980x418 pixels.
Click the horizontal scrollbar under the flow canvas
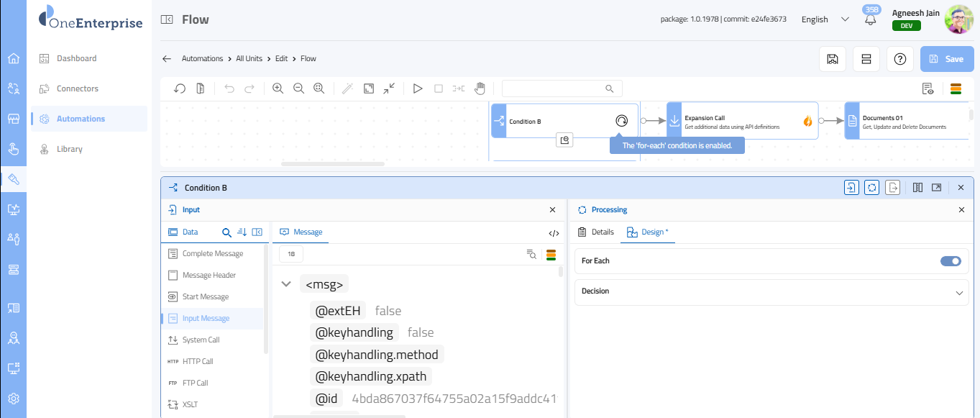click(x=332, y=164)
